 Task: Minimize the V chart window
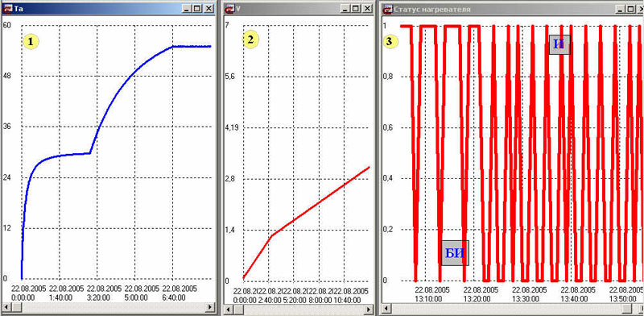(346, 8)
